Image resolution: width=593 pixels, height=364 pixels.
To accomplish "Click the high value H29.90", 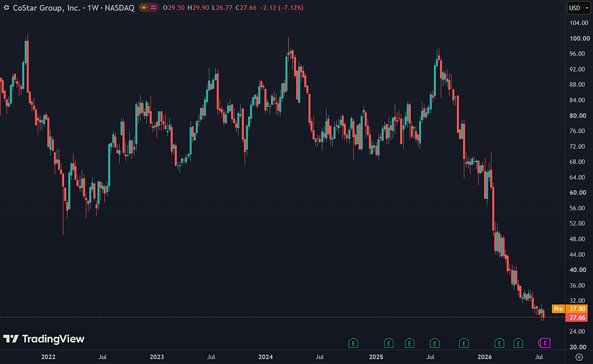I will (x=198, y=8).
